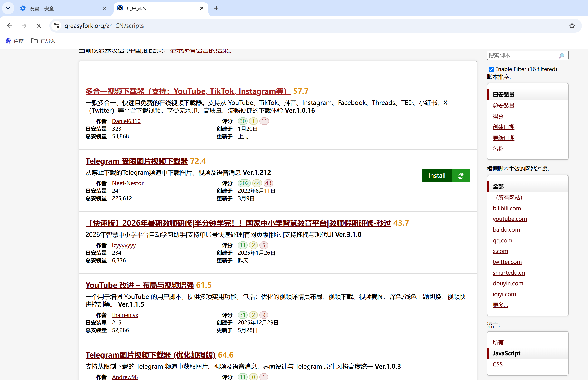Close the 设置 - 安全 tab

coord(104,8)
